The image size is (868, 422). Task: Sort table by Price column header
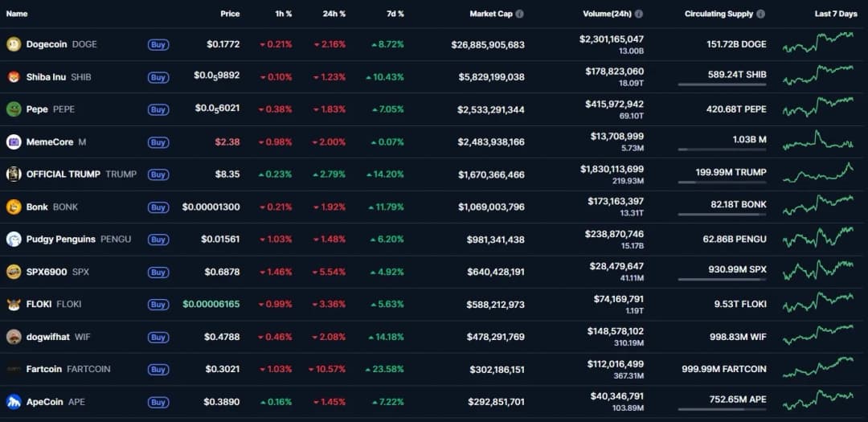point(230,14)
